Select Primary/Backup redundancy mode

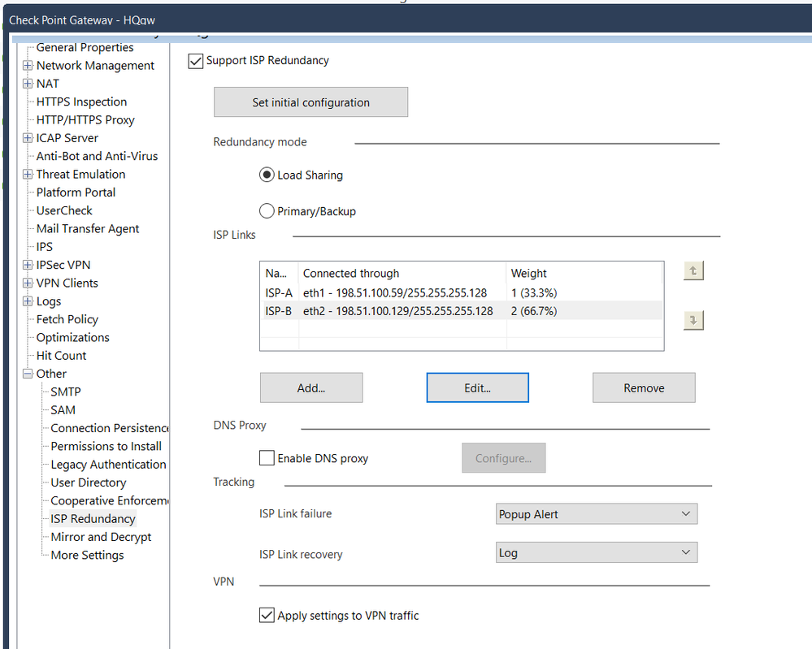click(266, 211)
